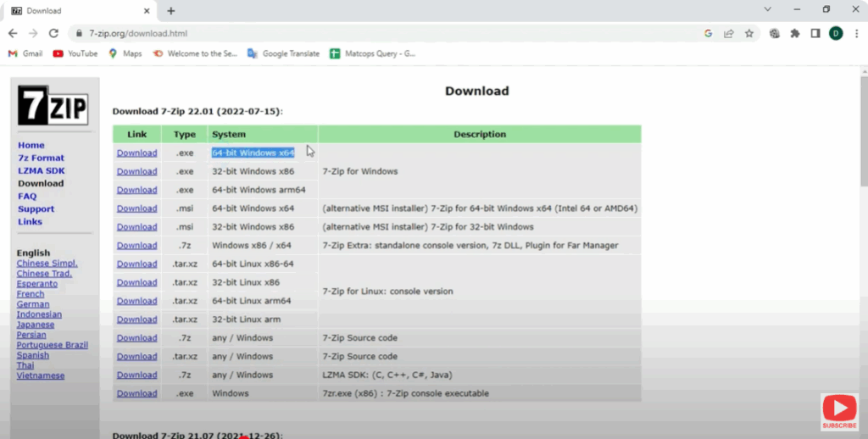Image resolution: width=868 pixels, height=439 pixels.
Task: Close the Download tab
Action: tap(147, 10)
